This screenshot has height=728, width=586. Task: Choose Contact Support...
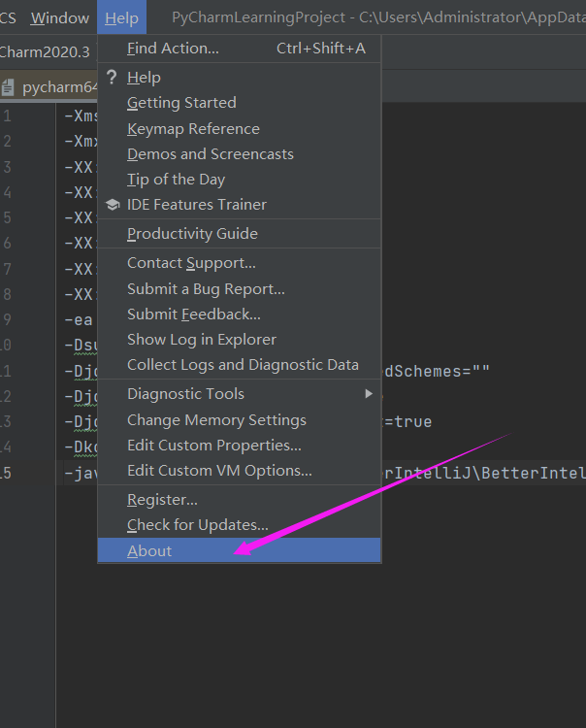[240, 263]
